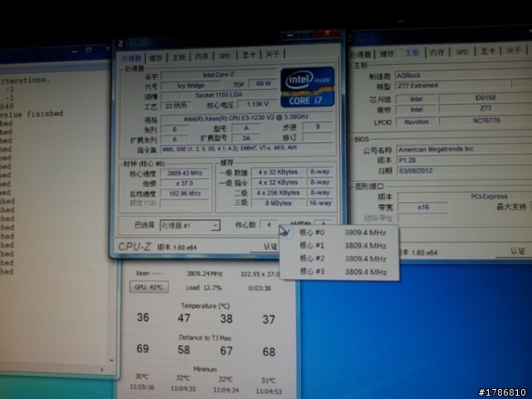Click the Intel Core i7 name field

[219, 75]
